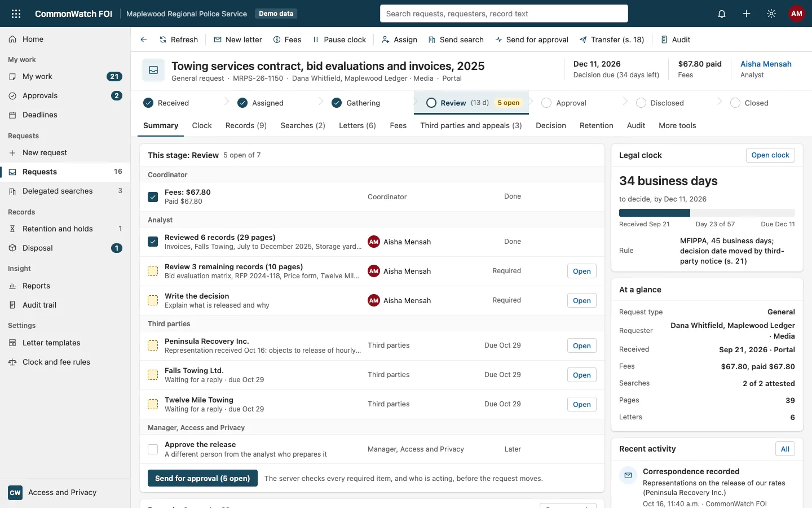Open the Records (9) tab
Viewport: 812px width, 508px height.
(x=246, y=125)
